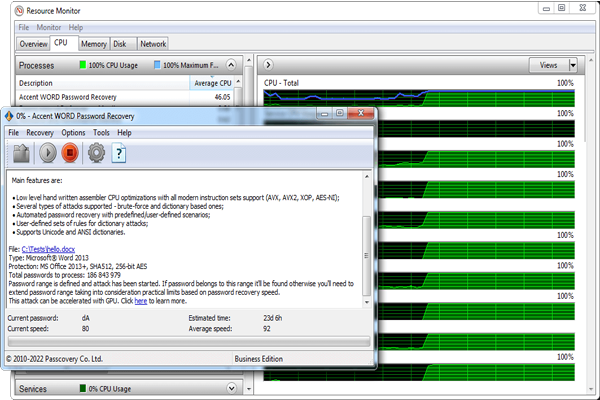Image resolution: width=600 pixels, height=400 pixels.
Task: Click Business Edition status bar text
Action: (x=259, y=359)
